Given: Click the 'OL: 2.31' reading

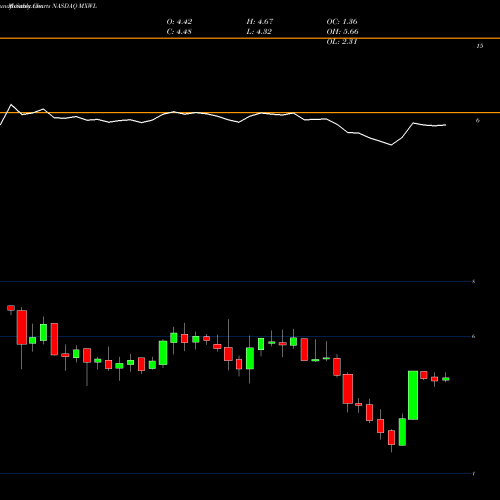Looking at the screenshot, I should (x=342, y=42).
